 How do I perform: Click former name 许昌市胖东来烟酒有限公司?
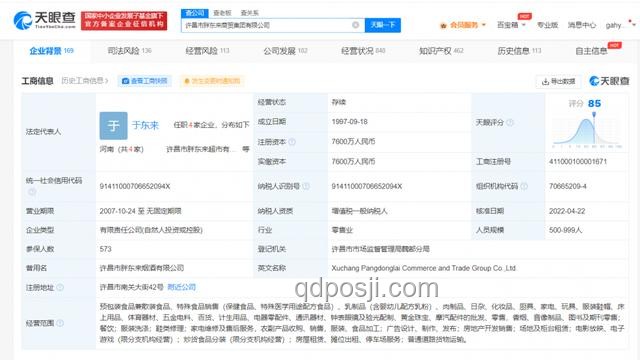[x=142, y=268]
